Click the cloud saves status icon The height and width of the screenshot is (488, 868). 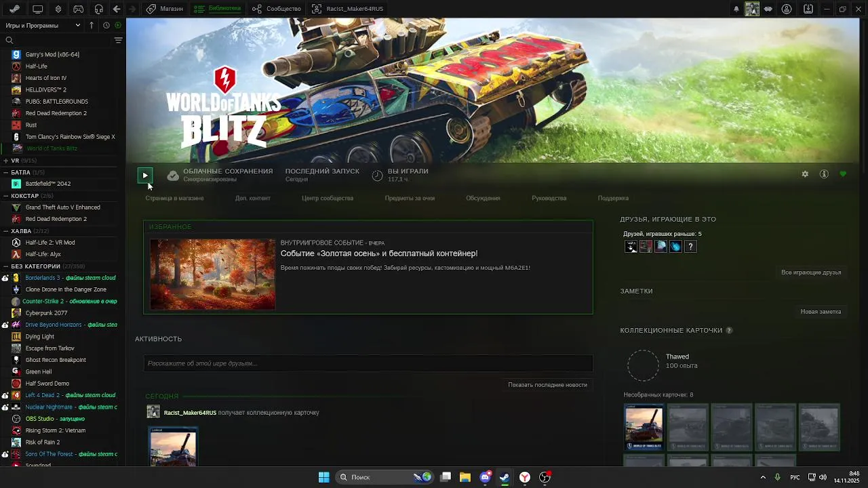[x=173, y=176]
